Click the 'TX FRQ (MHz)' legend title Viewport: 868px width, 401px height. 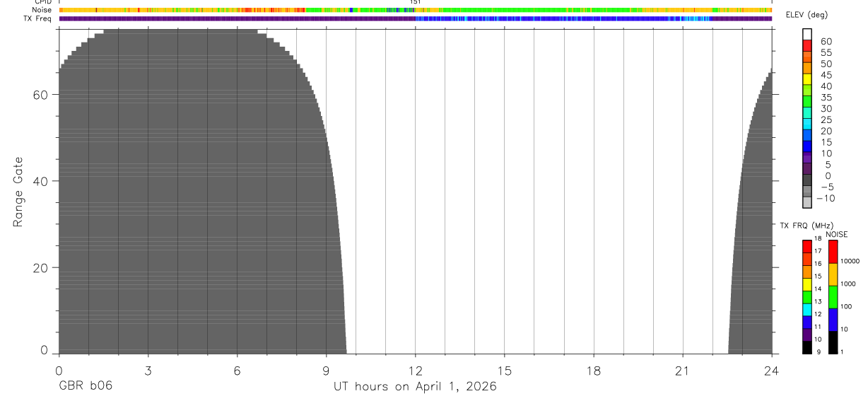coord(807,225)
